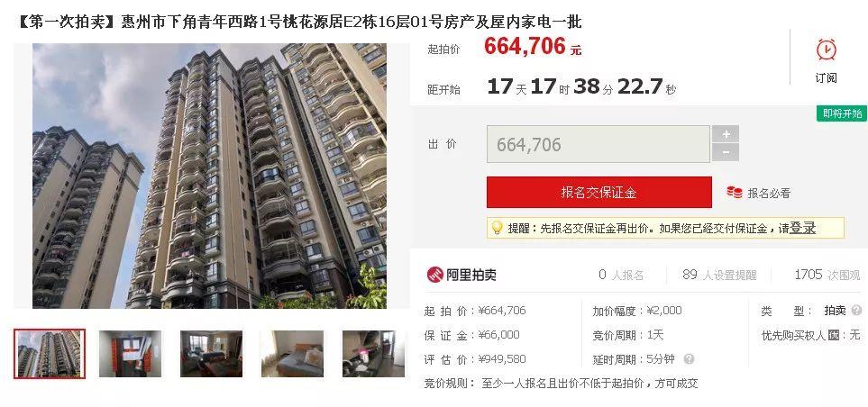This screenshot has height=407, width=868.
Task: Click the 阿里拍卖 logo icon
Action: coord(435,275)
